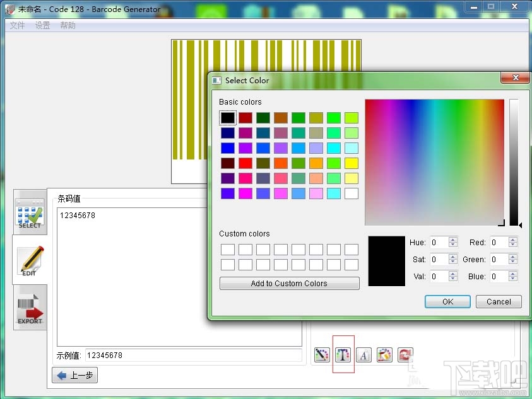Screen dimensions: 532x399
Task: Select the EDIT sidebar tab
Action: [x=30, y=260]
